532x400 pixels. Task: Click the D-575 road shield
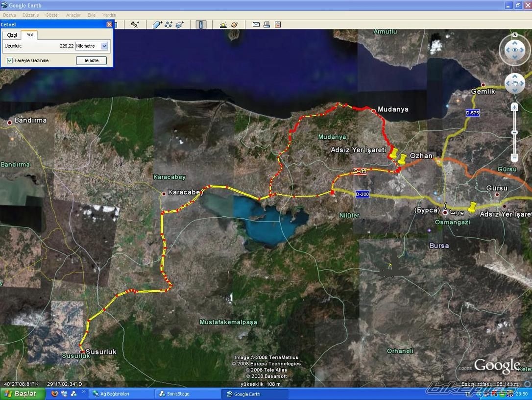tap(472, 113)
